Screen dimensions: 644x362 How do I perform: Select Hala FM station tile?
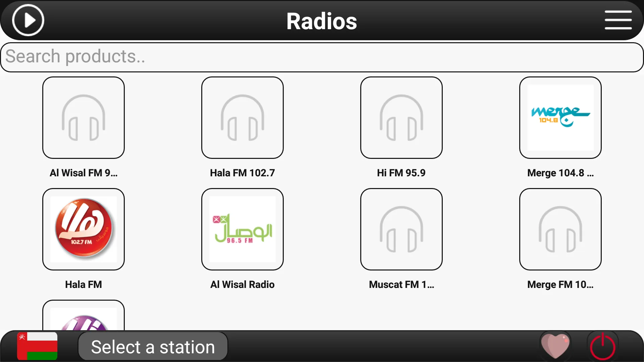click(83, 229)
